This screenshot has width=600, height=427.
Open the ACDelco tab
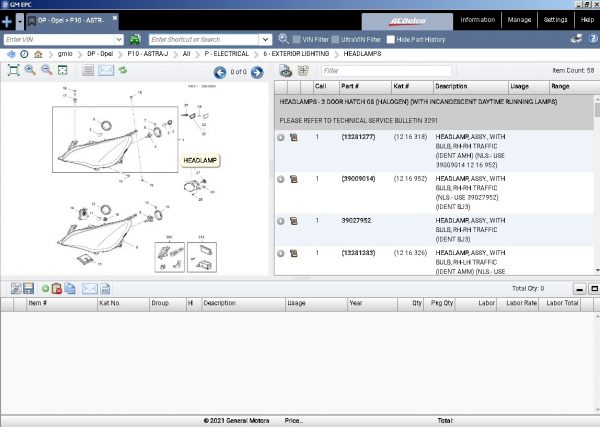point(407,21)
